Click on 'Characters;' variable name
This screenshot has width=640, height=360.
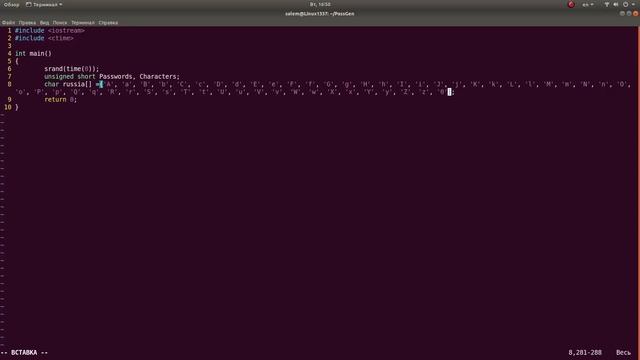click(x=160, y=77)
